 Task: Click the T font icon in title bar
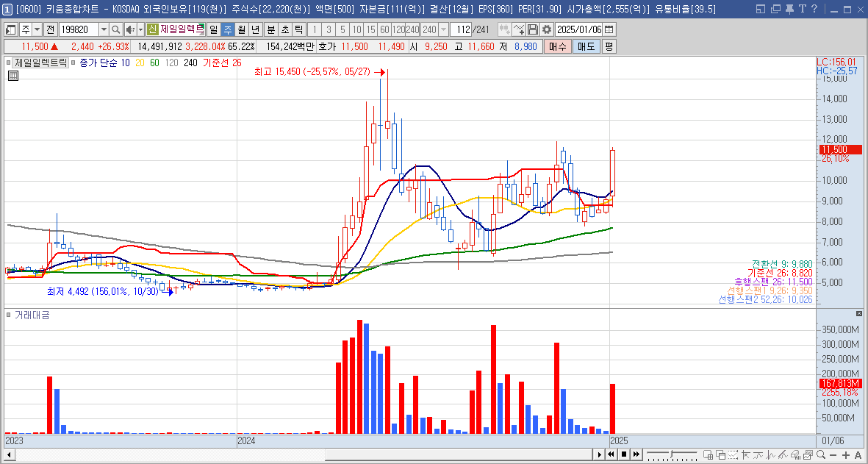click(802, 9)
